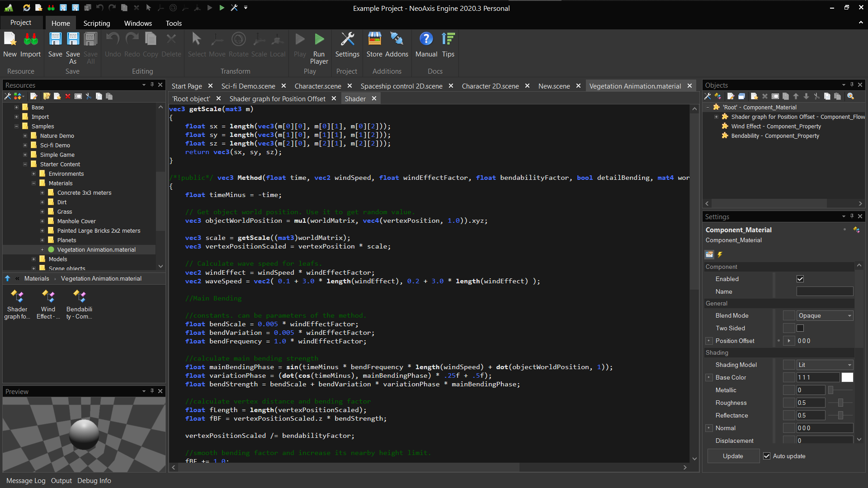
Task: Open the Blend Mode dropdown
Action: (825, 316)
